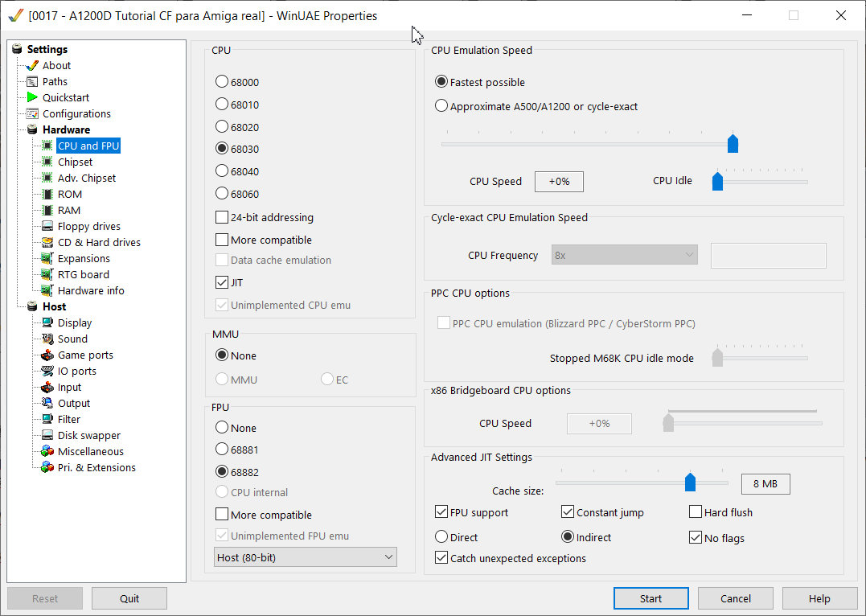The width and height of the screenshot is (866, 616).
Task: Disable the JIT checkbox
Action: pyautogui.click(x=221, y=282)
